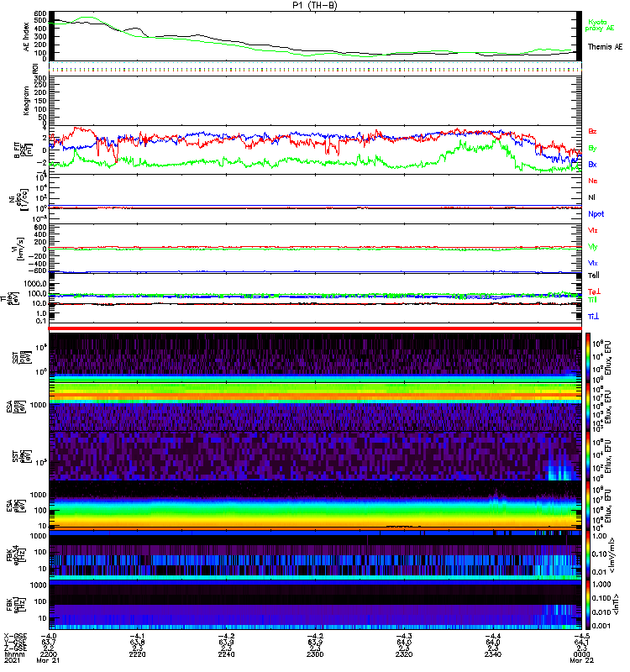
Task: Click the "600" tick on AE Index axis
Action: (39, 13)
